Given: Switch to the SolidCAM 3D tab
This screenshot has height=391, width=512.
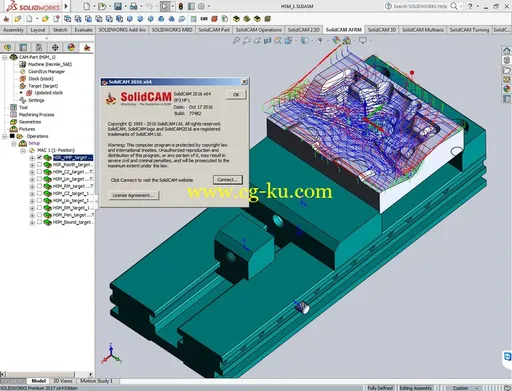Looking at the screenshot, I should [382, 30].
